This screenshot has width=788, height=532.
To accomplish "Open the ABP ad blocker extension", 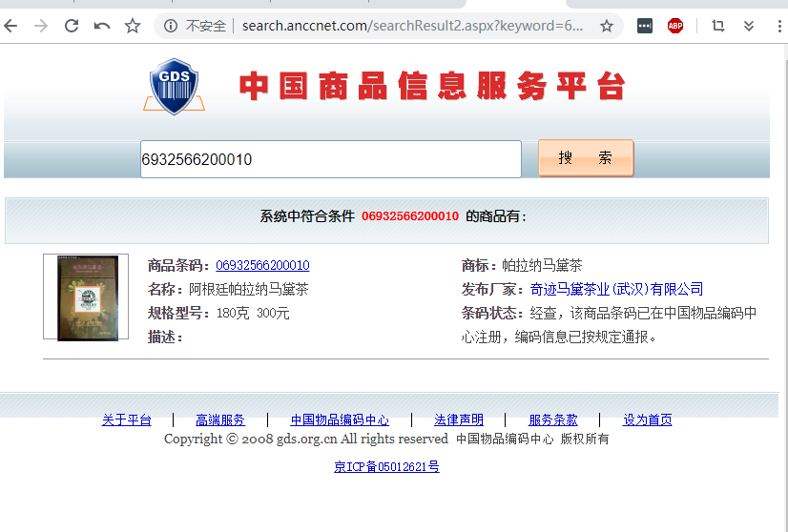I will tap(675, 26).
